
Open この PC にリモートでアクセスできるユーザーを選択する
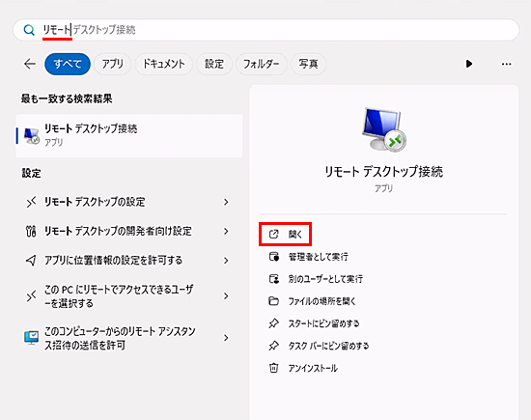coord(129,296)
